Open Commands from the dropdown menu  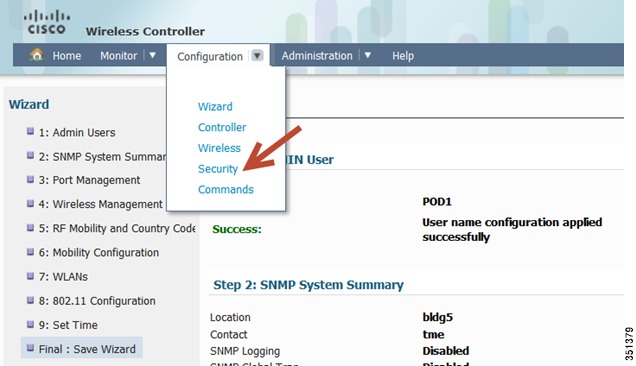pos(226,189)
